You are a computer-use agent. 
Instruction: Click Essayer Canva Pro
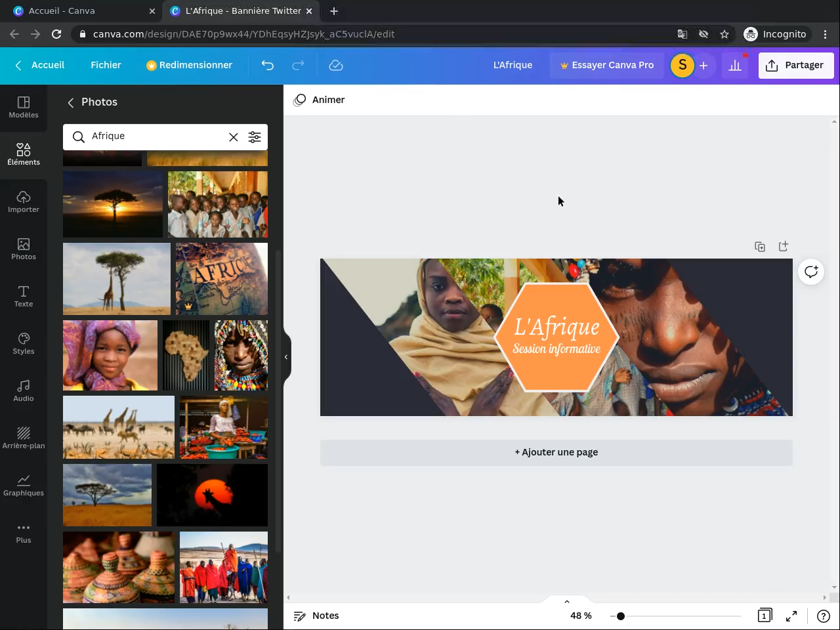coord(606,65)
